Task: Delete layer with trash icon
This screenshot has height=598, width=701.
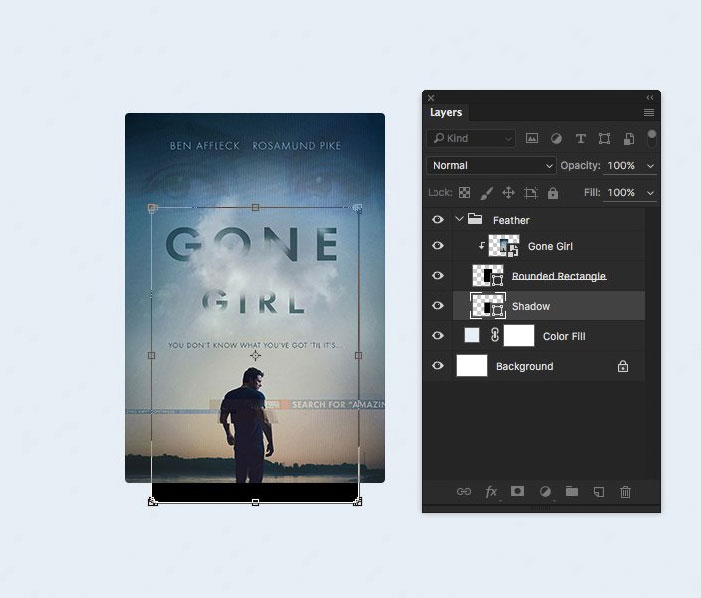Action: pyautogui.click(x=625, y=492)
